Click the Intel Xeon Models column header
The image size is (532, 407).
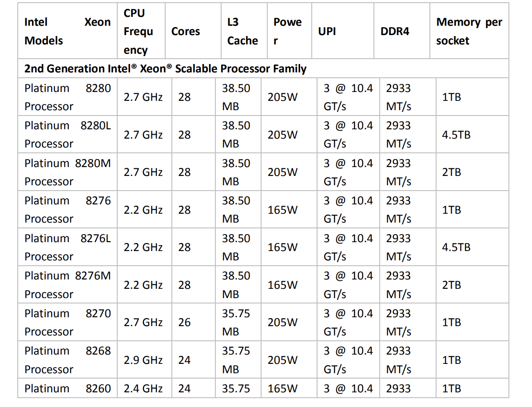(67, 31)
